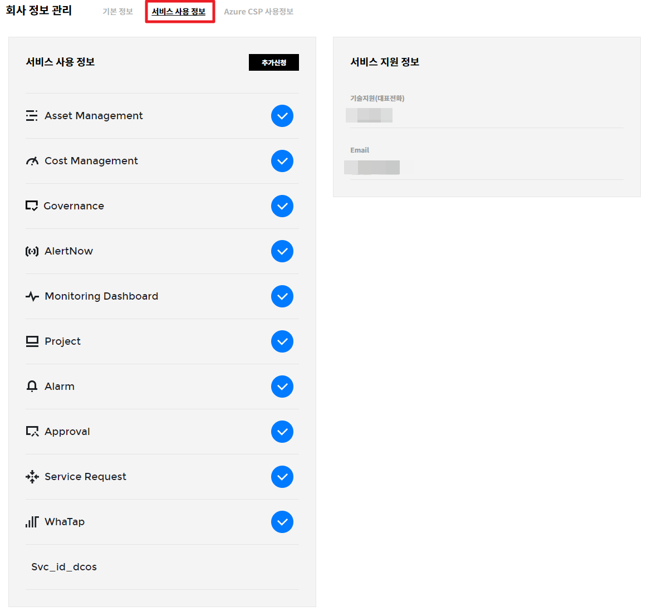Click the WhaTap bar chart icon
The height and width of the screenshot is (616, 672).
click(32, 522)
